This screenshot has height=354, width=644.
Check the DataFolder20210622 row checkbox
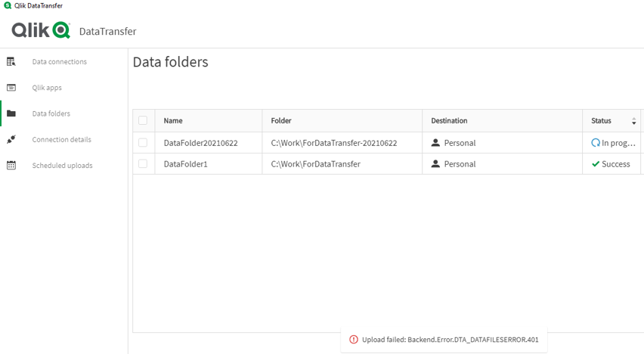point(143,142)
